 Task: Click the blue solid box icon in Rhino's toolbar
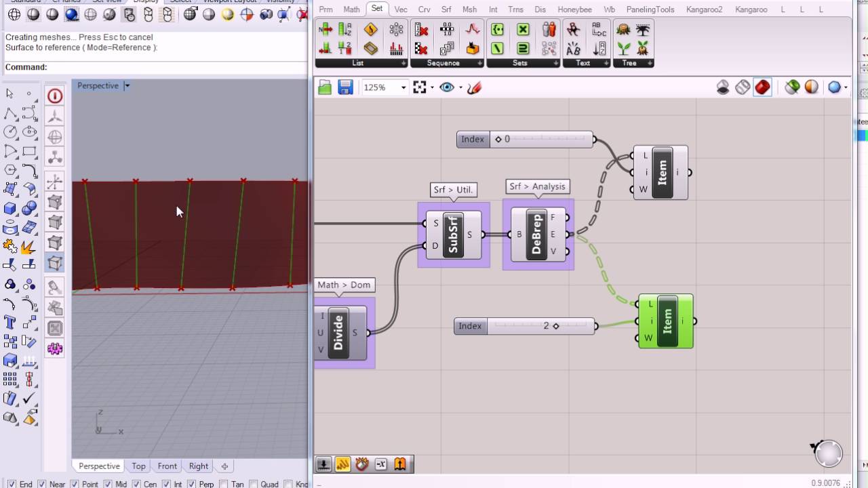[10, 208]
